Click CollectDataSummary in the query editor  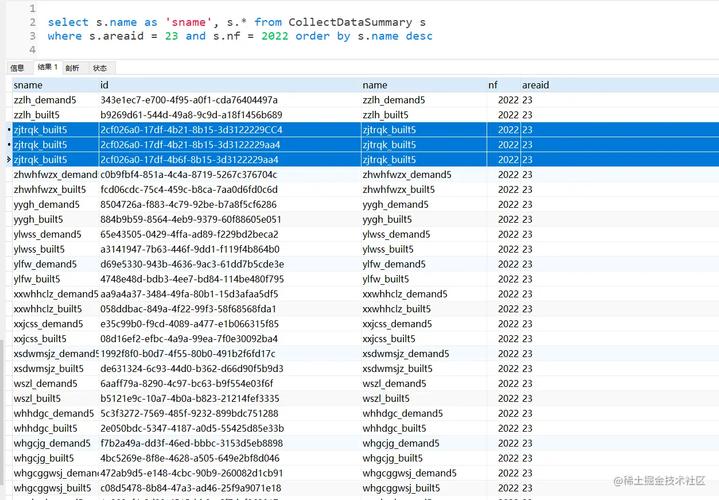point(350,22)
